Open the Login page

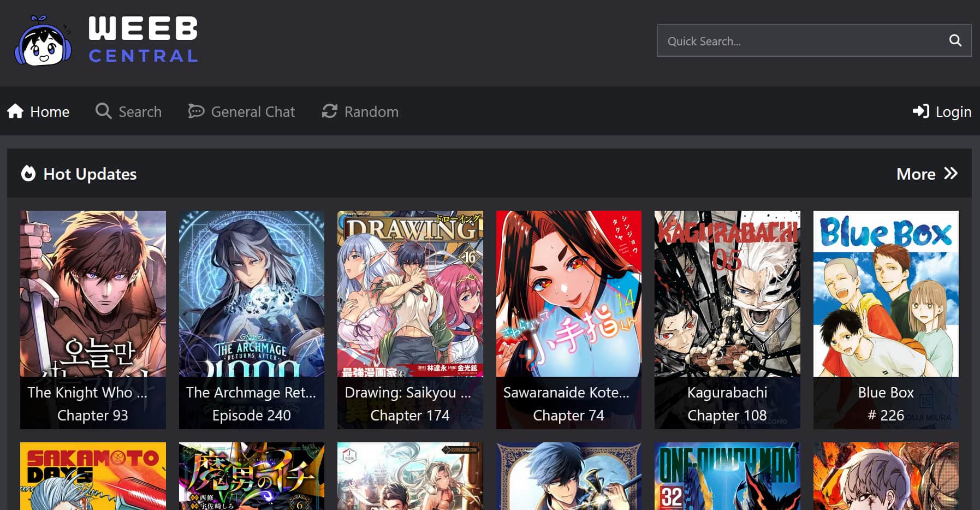pos(942,111)
